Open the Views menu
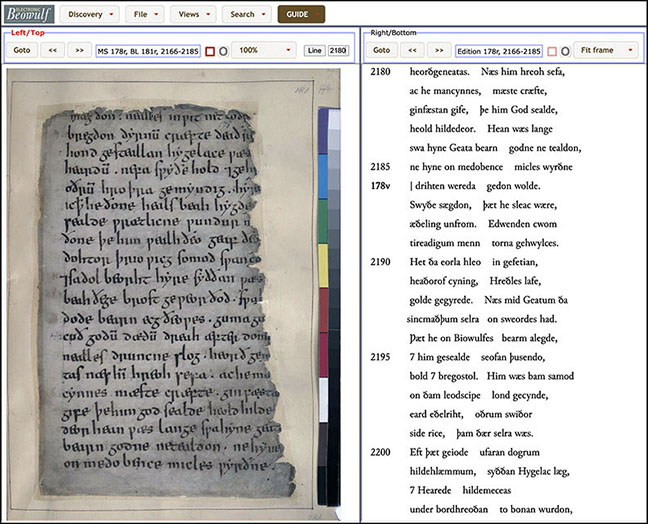The image size is (648, 524). pyautogui.click(x=193, y=14)
